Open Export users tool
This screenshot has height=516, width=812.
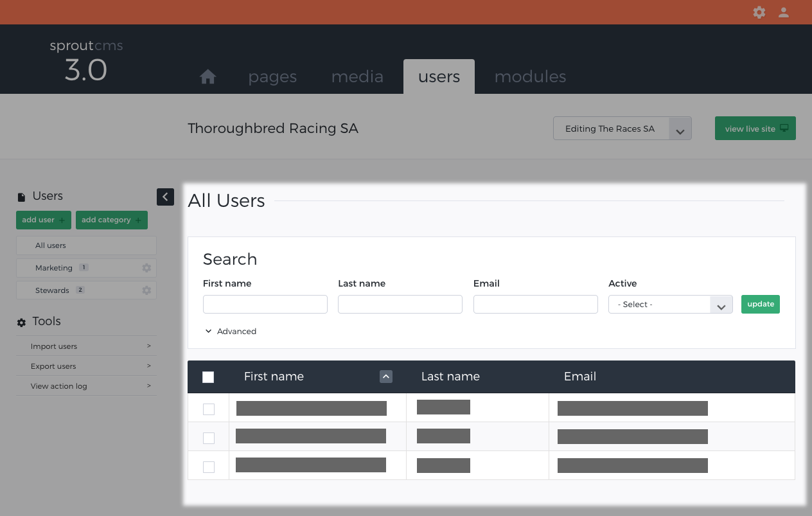[x=86, y=366]
